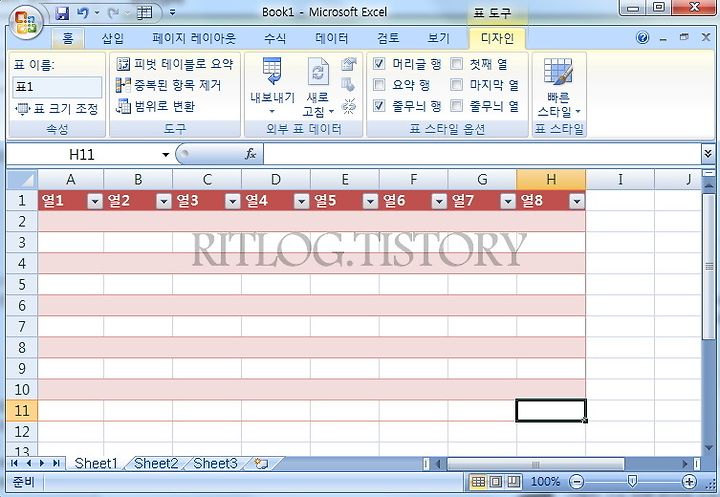The image size is (720, 497).
Task: Click the insert new worksheet tab icon
Action: [x=262, y=463]
